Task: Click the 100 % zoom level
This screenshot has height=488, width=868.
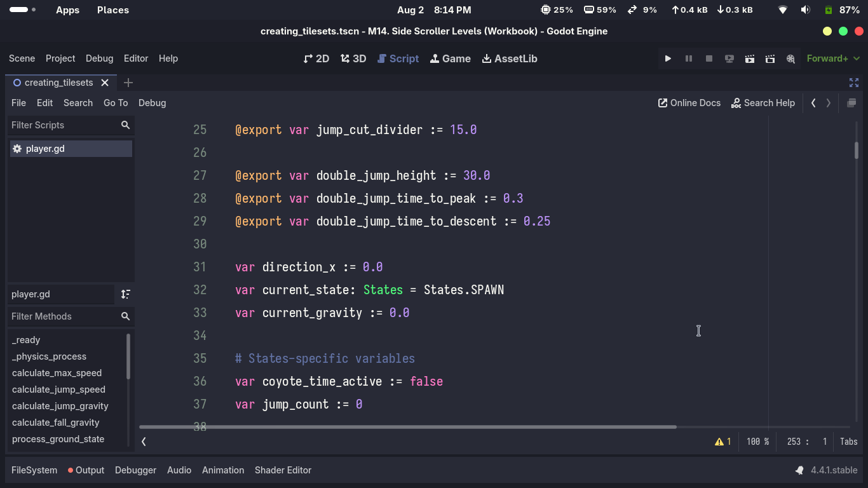Action: point(757,442)
